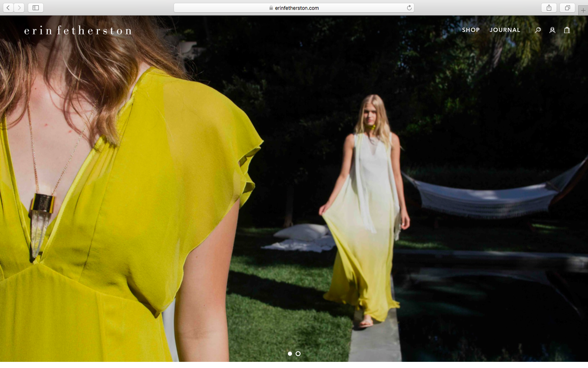Viewport: 588px width, 368px height.
Task: Add a new tab with plus icon
Action: pyautogui.click(x=583, y=11)
